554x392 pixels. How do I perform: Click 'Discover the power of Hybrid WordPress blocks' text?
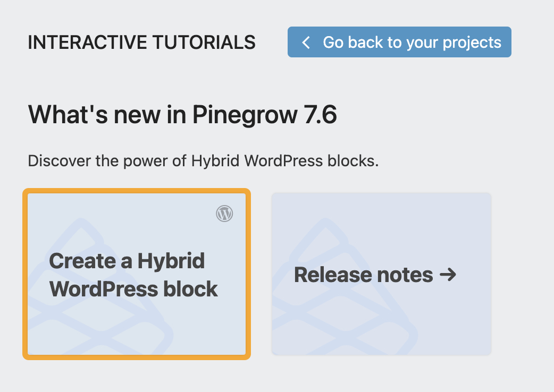203,161
